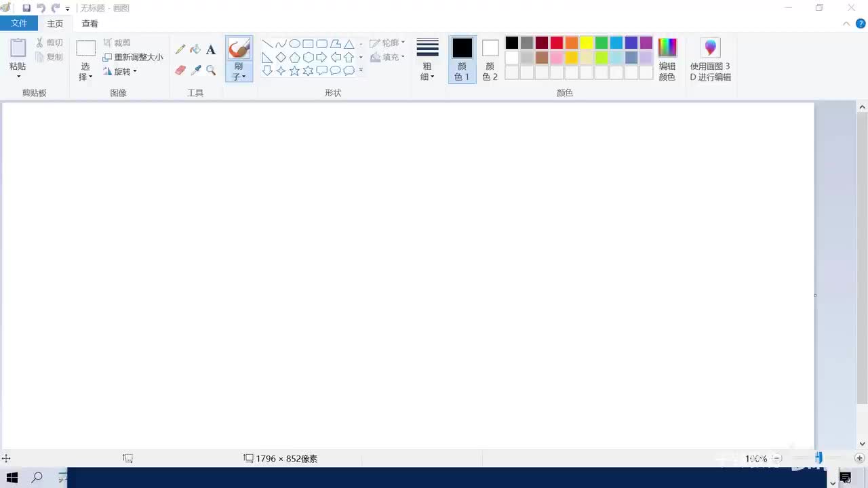Choose the purple palette color

[646, 43]
